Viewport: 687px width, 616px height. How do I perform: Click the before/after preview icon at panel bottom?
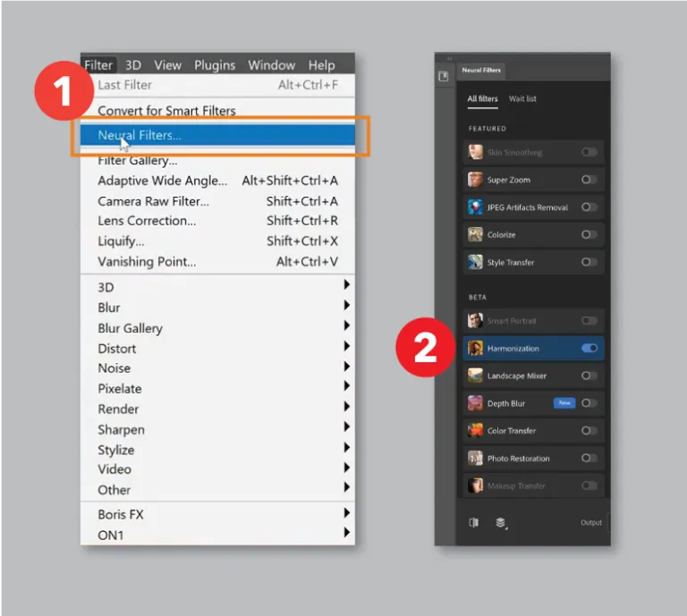tap(473, 522)
